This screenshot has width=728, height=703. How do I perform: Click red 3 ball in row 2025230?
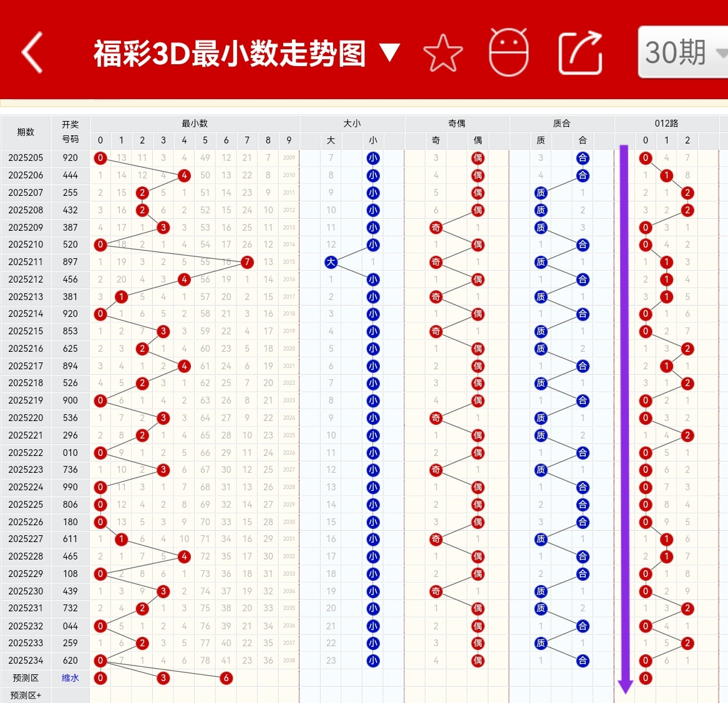click(163, 591)
